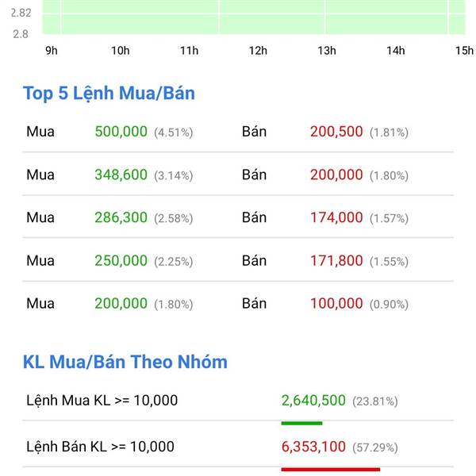
Task: Select the Lệnh Mua KL >= 10,000 row
Action: (238, 401)
